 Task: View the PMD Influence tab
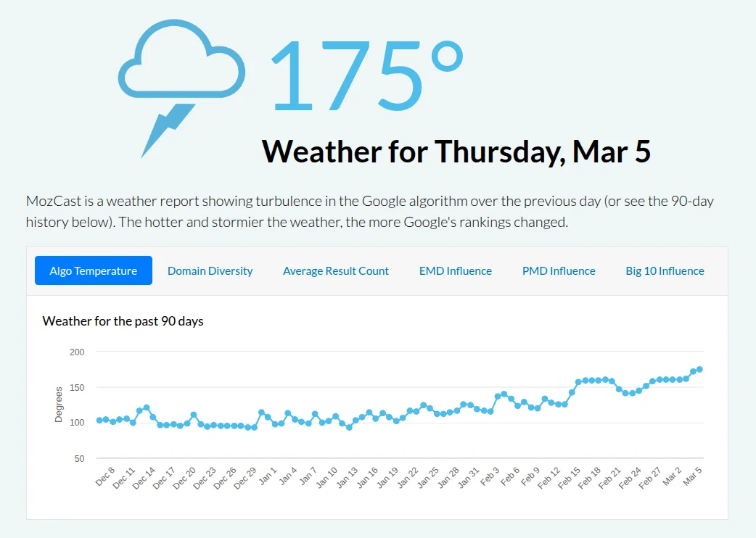(559, 270)
